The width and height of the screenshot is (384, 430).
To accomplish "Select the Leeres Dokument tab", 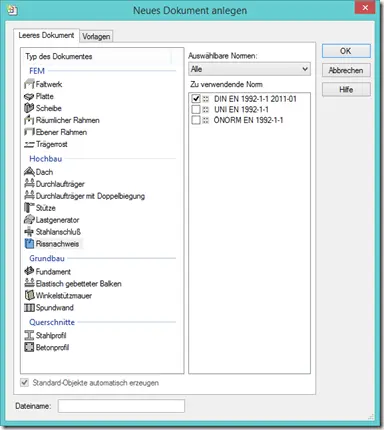I will coord(46,35).
